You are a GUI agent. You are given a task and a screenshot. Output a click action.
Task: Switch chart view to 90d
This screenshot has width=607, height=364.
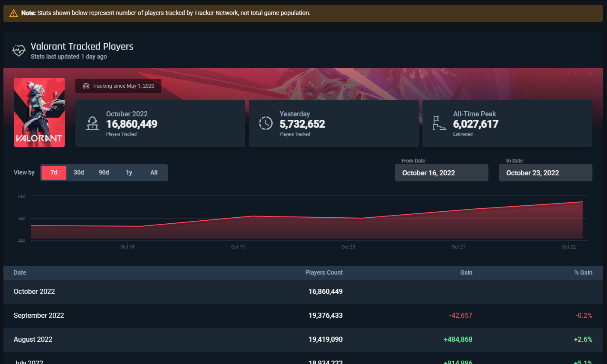[x=104, y=172]
